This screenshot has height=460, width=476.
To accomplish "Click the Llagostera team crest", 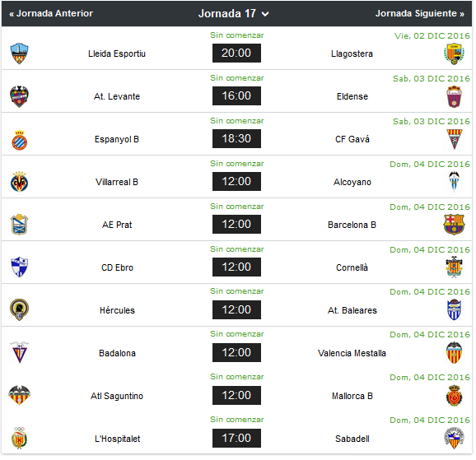I will point(454,53).
